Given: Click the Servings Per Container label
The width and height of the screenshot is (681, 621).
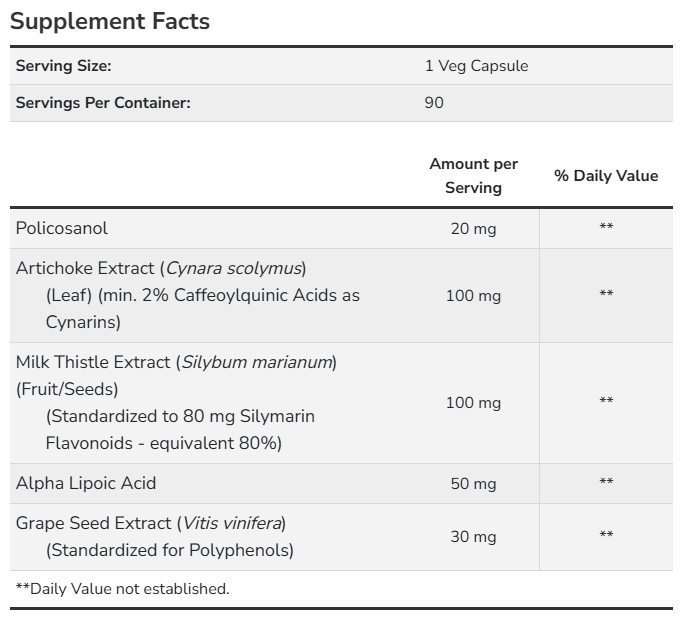Looking at the screenshot, I should [x=103, y=102].
